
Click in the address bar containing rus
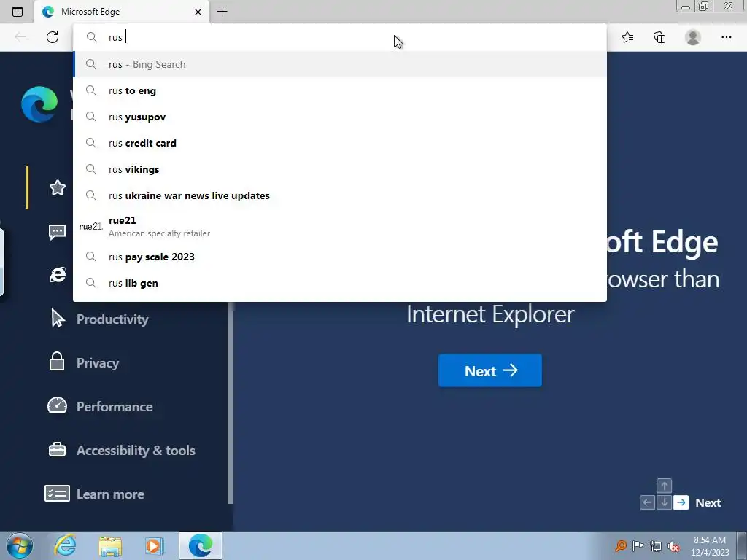point(340,37)
